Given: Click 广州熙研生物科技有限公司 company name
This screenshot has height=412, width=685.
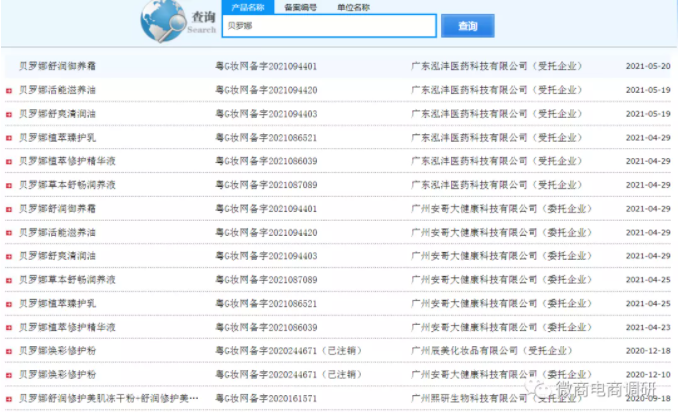Looking at the screenshot, I should [469, 398].
